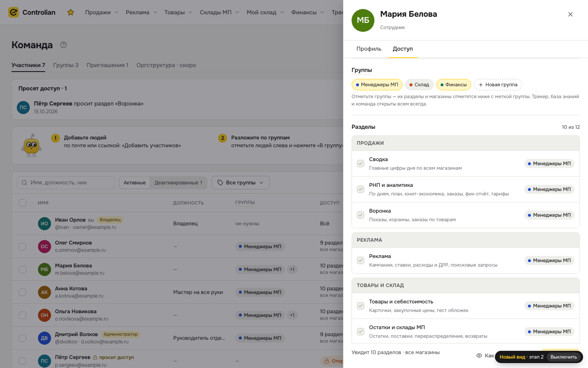
Task: Click Дмитрий Волков's ДВ avatar
Action: tap(45, 338)
